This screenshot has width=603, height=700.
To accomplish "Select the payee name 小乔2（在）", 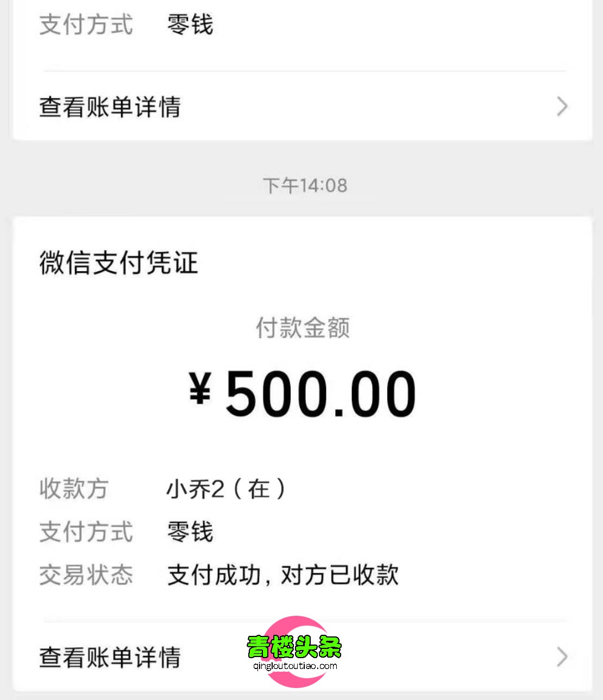I will tap(226, 489).
